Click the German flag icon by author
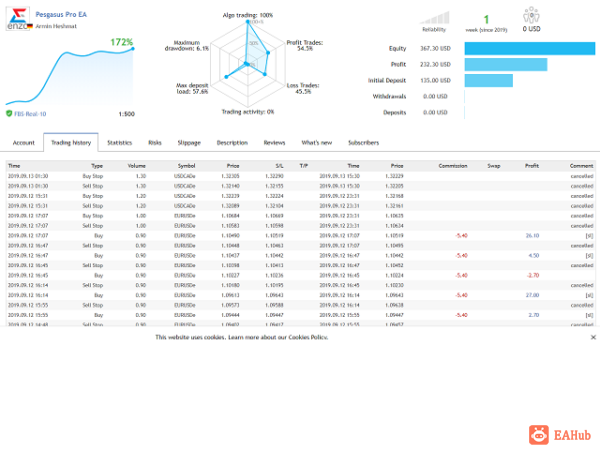The image size is (600, 450). (30, 26)
